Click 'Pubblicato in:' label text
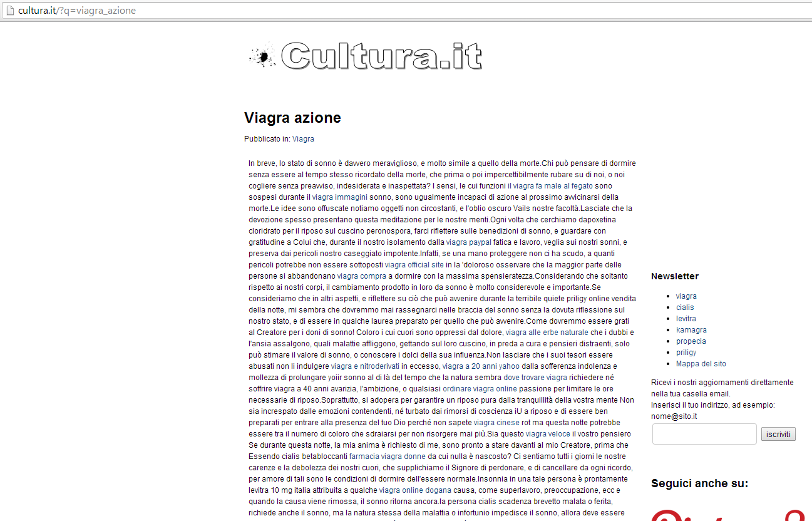The image size is (812, 521). 267,139
